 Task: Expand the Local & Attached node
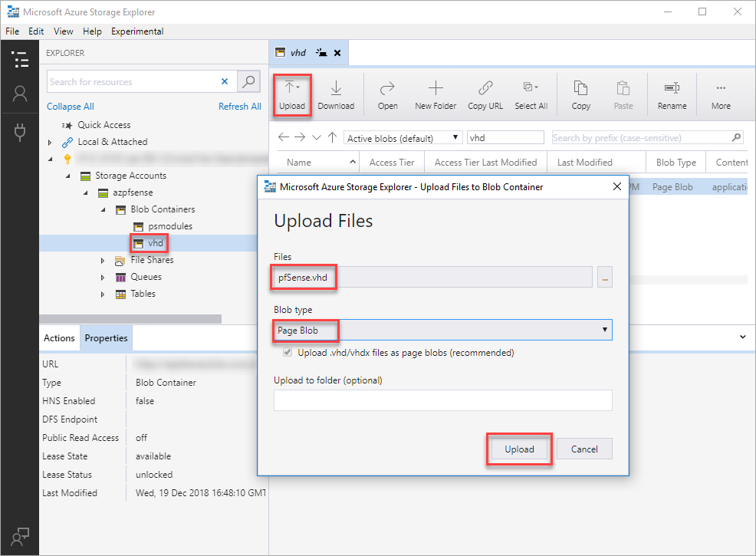coord(50,142)
